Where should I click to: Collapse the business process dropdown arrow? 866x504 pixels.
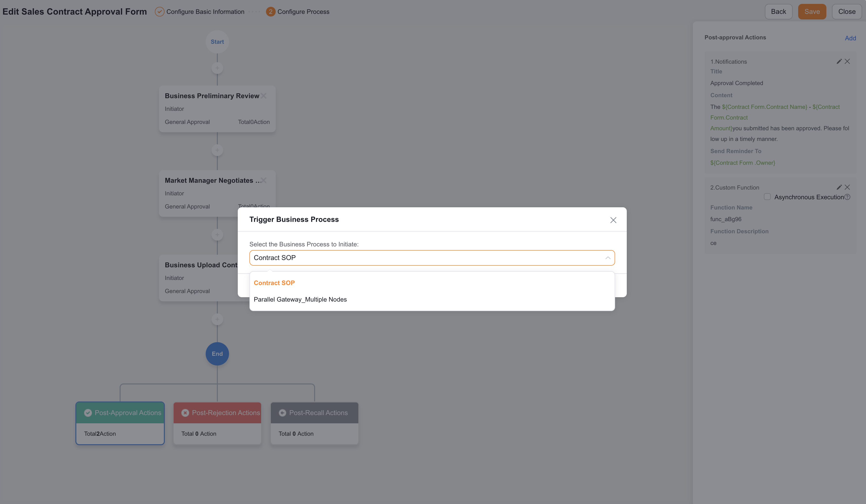point(608,258)
